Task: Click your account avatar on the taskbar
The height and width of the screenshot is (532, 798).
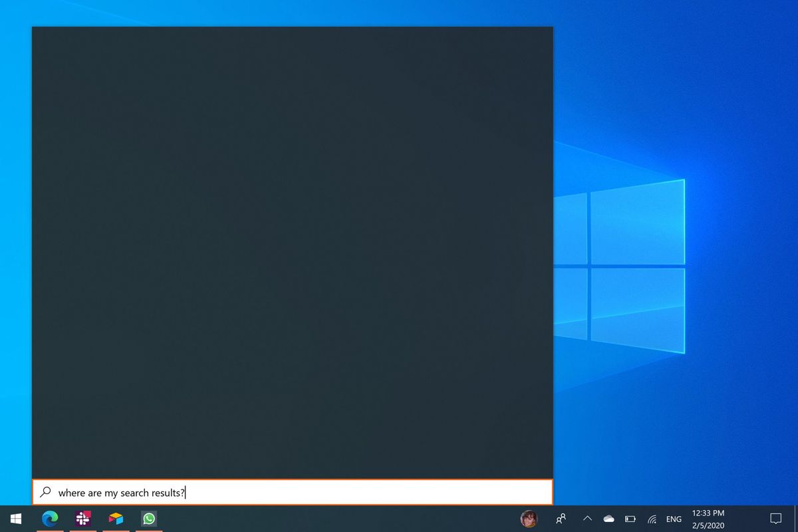Action: click(529, 519)
